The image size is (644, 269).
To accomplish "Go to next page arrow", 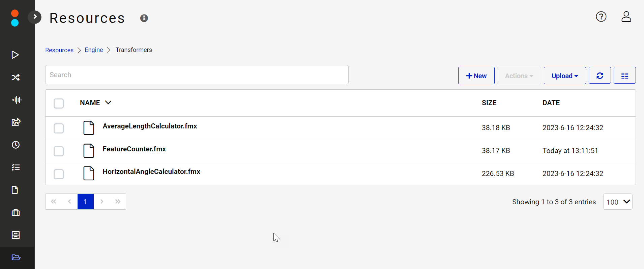I will click(x=102, y=202).
